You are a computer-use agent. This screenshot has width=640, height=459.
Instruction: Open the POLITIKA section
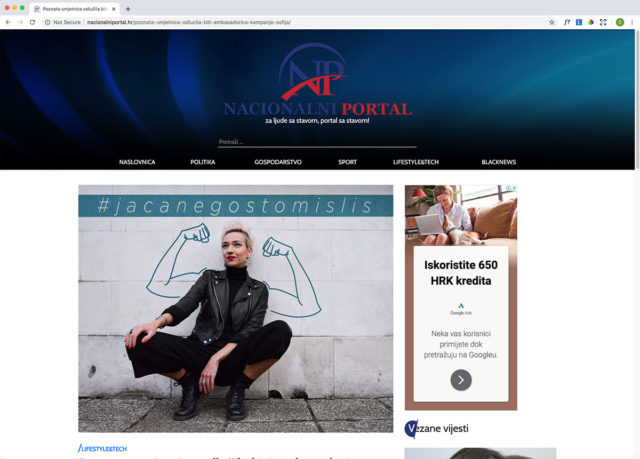pos(202,162)
